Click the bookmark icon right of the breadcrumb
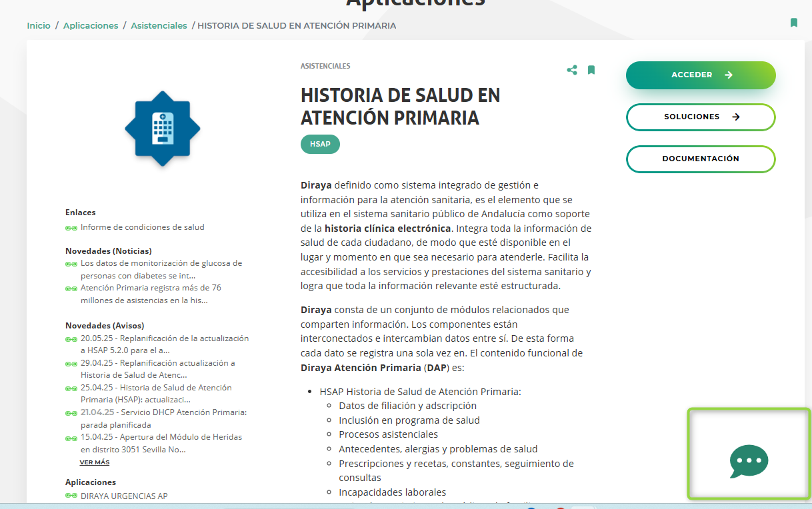 point(794,23)
